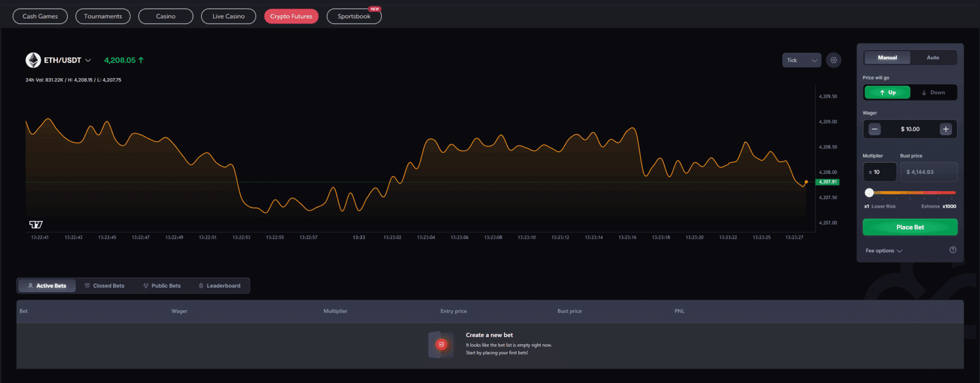Open the ETH/USDT pair dropdown
This screenshot has width=980, height=383.
(x=88, y=60)
